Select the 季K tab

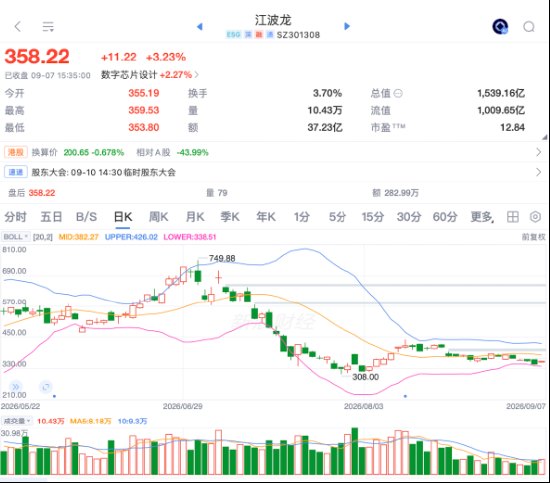coord(230,217)
